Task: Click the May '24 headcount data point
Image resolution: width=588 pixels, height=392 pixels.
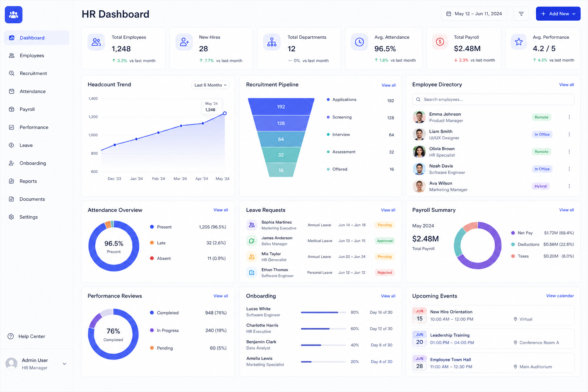Action: point(225,113)
